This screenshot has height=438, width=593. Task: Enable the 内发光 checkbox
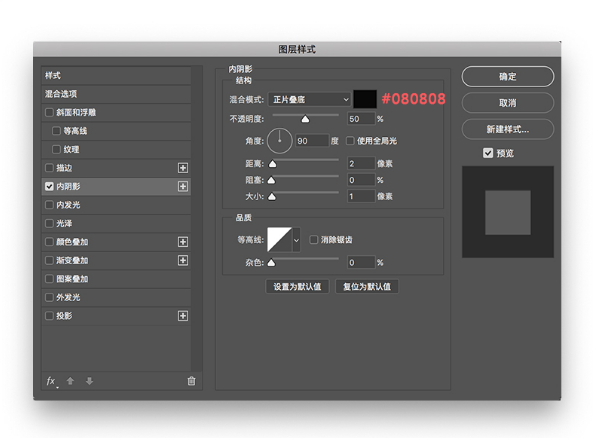49,205
